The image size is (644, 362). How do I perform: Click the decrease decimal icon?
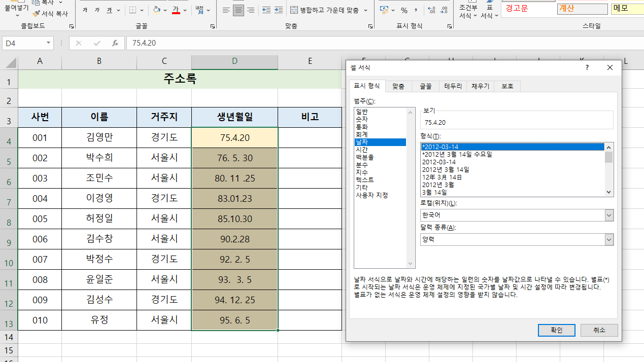click(445, 10)
